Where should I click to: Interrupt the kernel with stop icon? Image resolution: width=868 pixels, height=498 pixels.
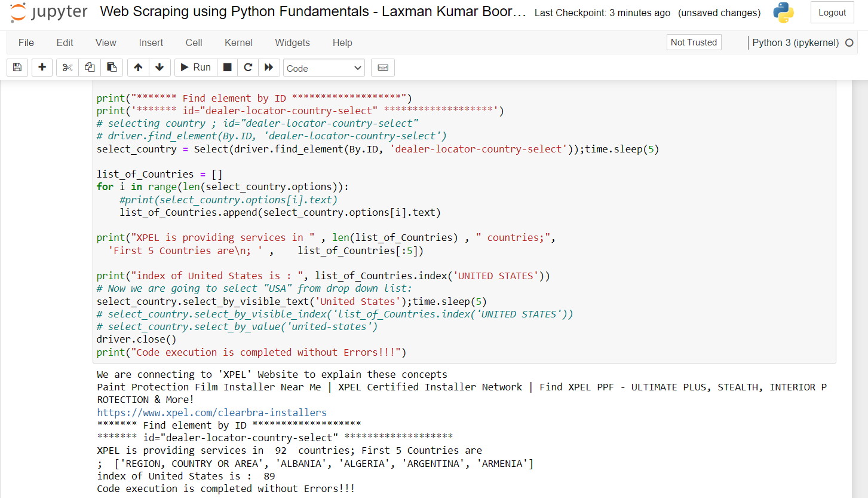[227, 68]
